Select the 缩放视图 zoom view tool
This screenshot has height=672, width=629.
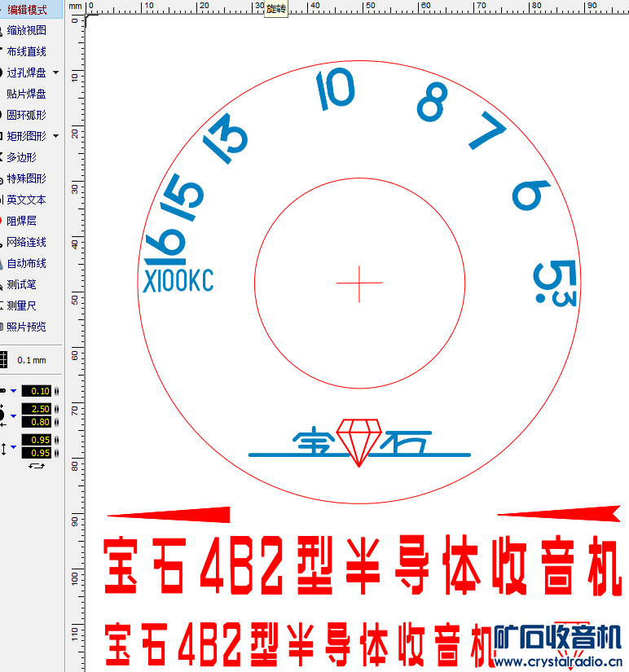tap(27, 30)
